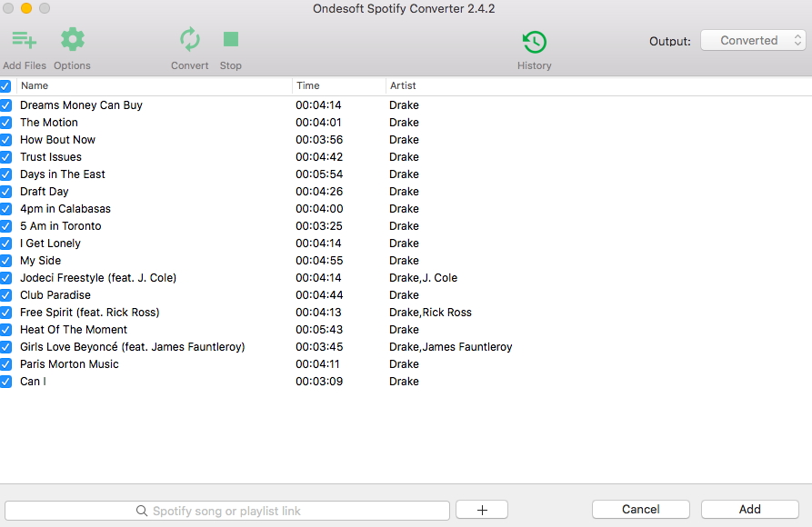Click the artist Drake,James Fauntleroy
Image resolution: width=812 pixels, height=527 pixels.
pyautogui.click(x=450, y=347)
